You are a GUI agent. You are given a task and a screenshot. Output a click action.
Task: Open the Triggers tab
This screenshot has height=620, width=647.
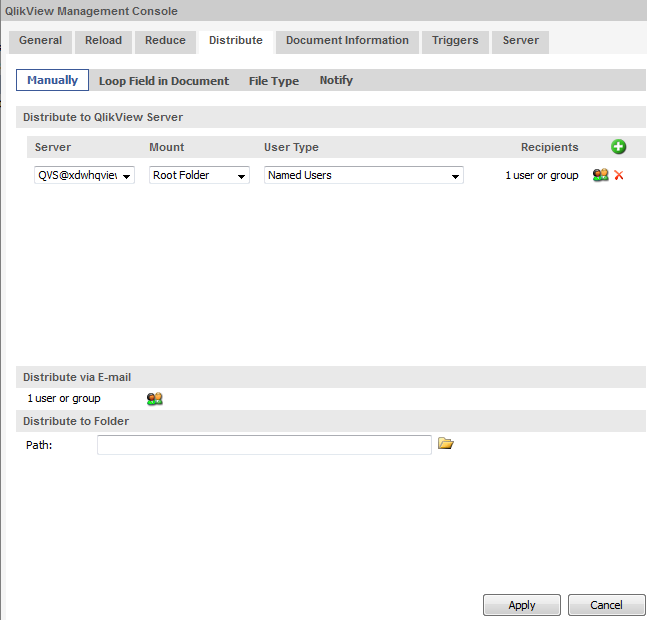[455, 41]
